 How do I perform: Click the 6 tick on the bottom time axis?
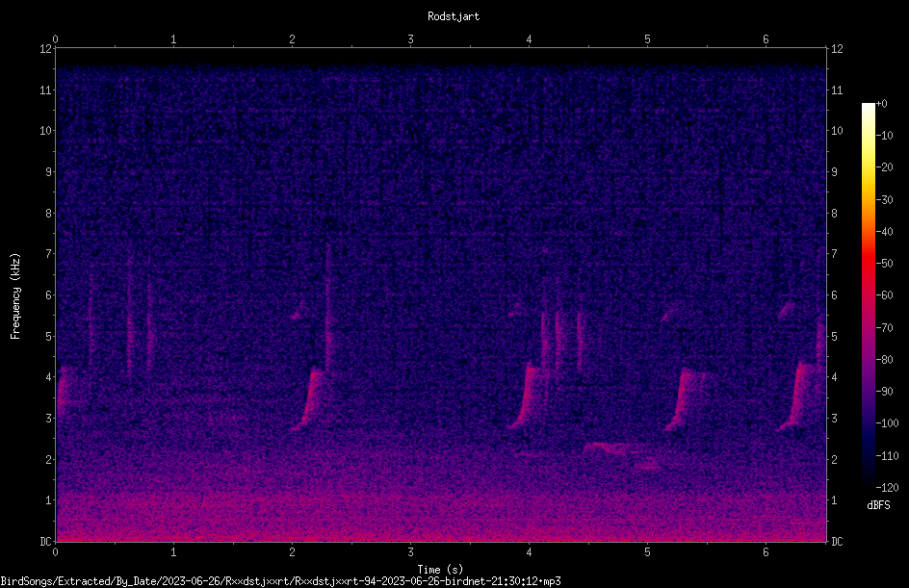[x=766, y=552]
